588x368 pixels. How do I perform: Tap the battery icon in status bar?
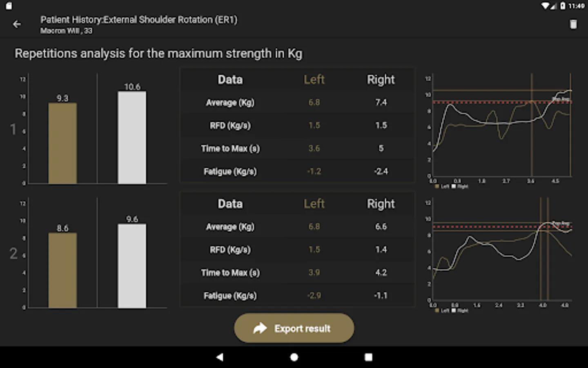click(563, 6)
